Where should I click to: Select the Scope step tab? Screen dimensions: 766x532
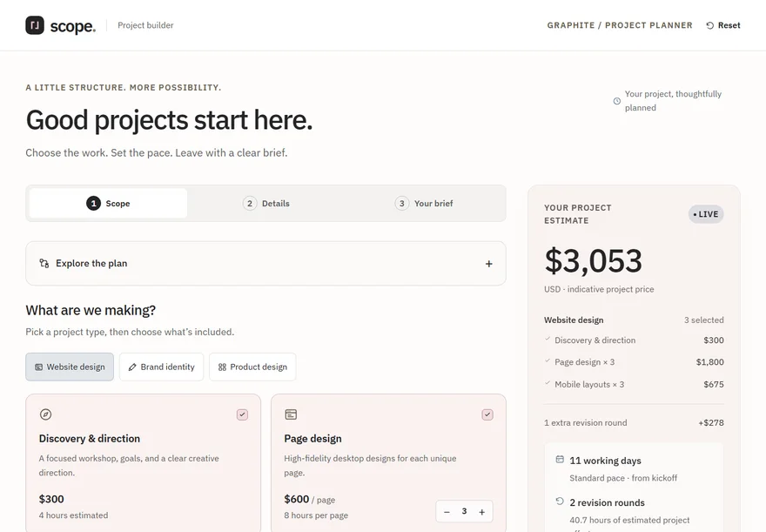[108, 203]
